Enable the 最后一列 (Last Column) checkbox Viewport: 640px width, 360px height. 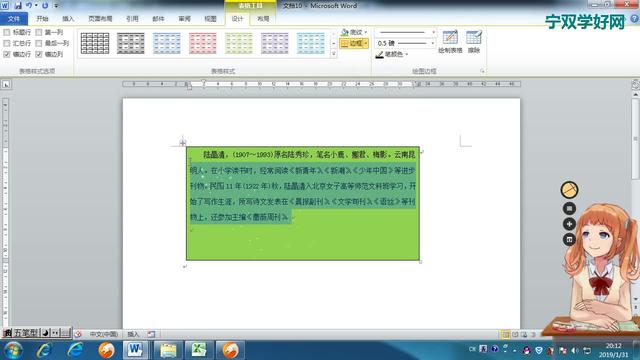(39, 43)
